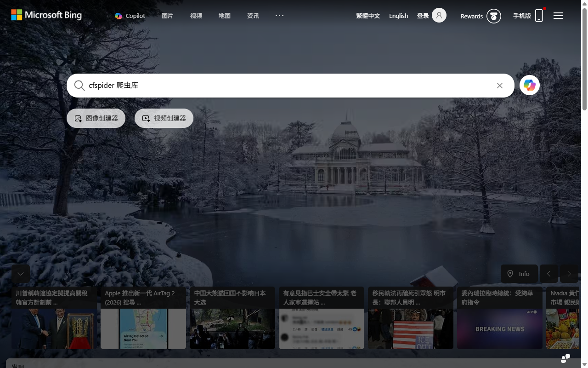The image size is (588, 368).
Task: Click the user avatar sign-in icon
Action: point(439,16)
